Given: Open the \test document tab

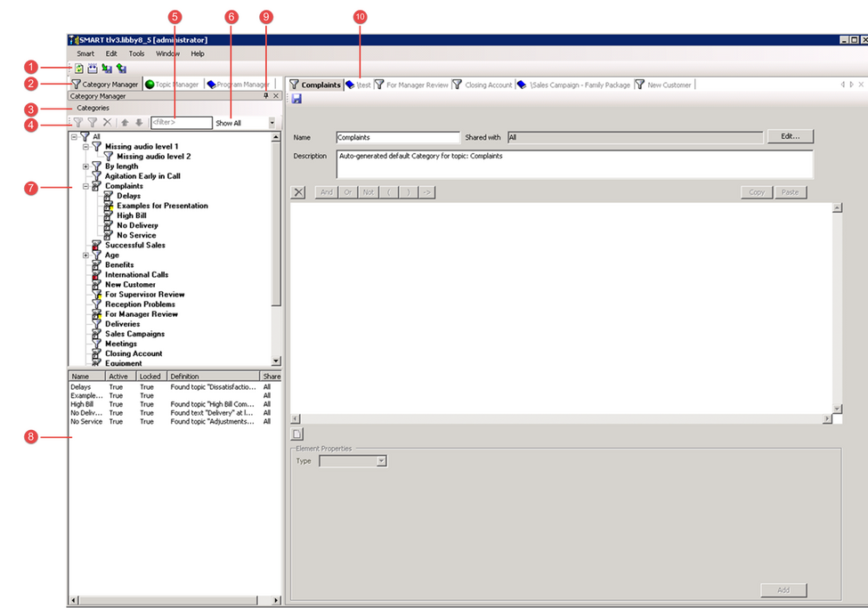Looking at the screenshot, I should pyautogui.click(x=358, y=85).
